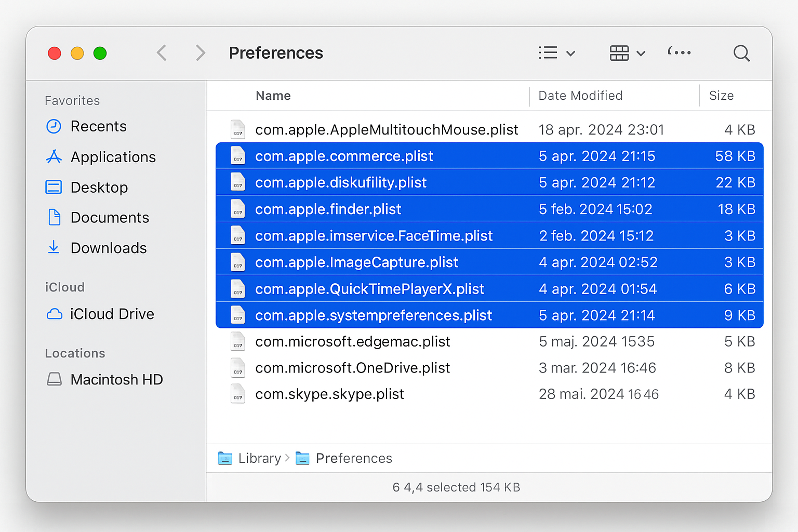
Task: Click the com.apple.diskufility.plist file icon
Action: [238, 182]
